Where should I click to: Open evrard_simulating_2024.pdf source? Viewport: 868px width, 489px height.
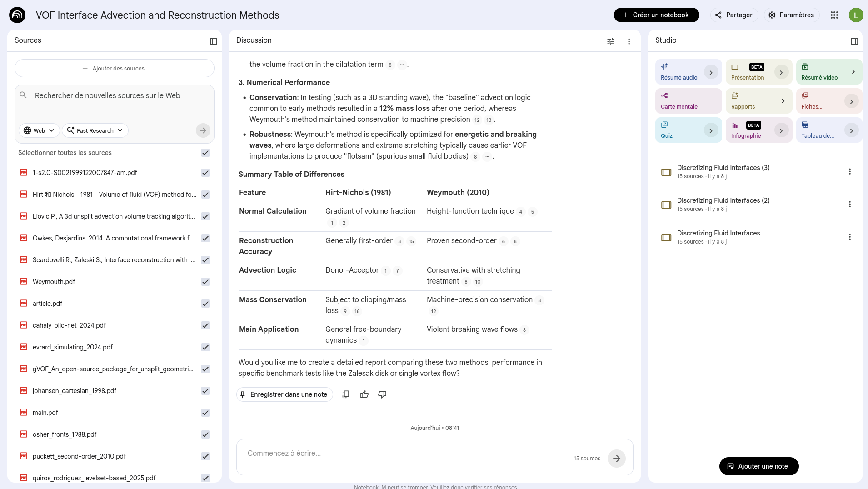coord(73,347)
